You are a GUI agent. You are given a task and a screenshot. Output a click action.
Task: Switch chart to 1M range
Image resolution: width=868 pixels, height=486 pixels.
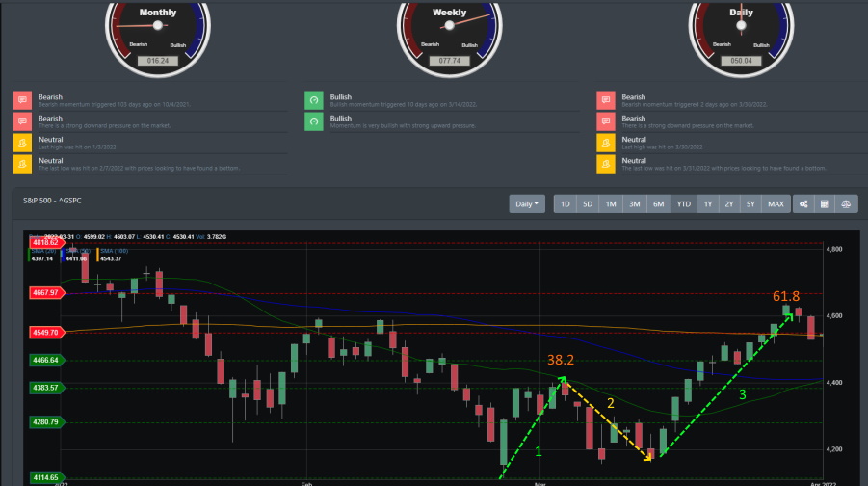pos(611,203)
